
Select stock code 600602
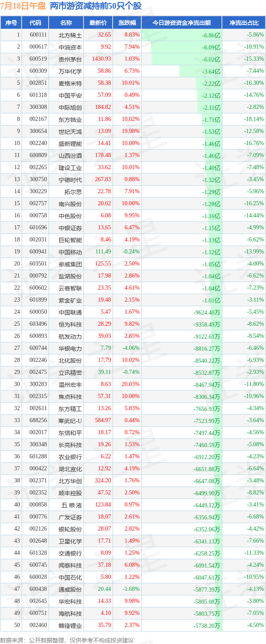(x=38, y=288)
